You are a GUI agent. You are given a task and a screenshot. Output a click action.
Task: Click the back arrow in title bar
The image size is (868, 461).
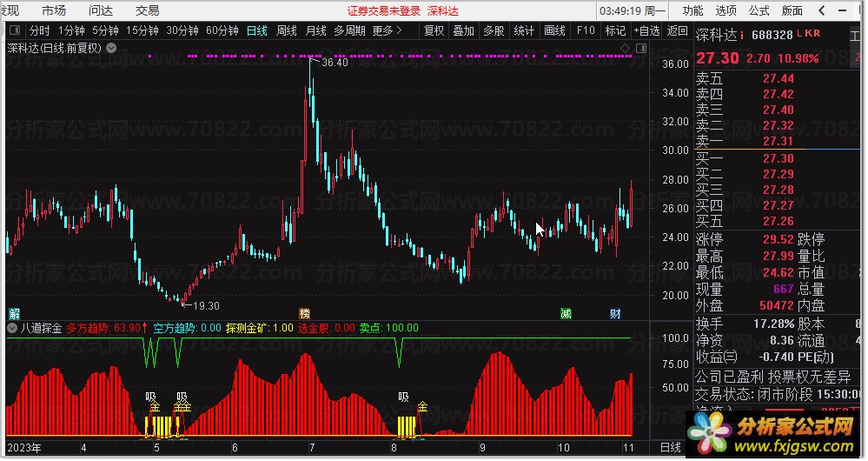pos(822,10)
